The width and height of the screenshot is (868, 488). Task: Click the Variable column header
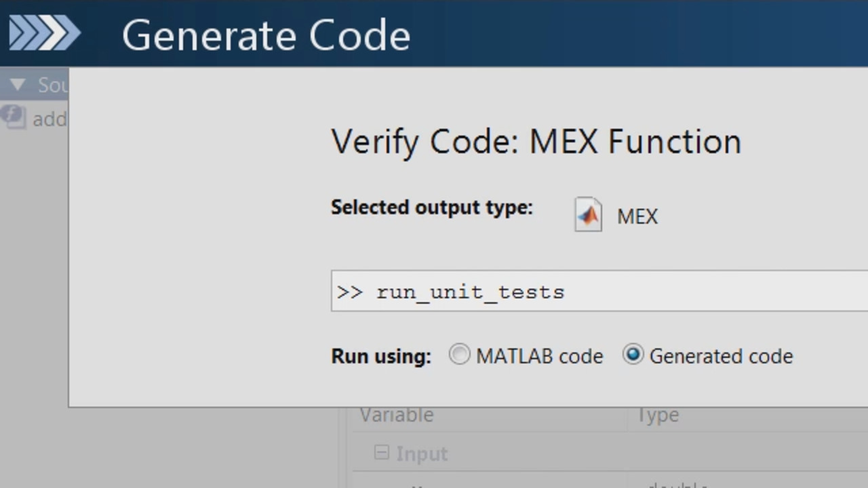396,415
